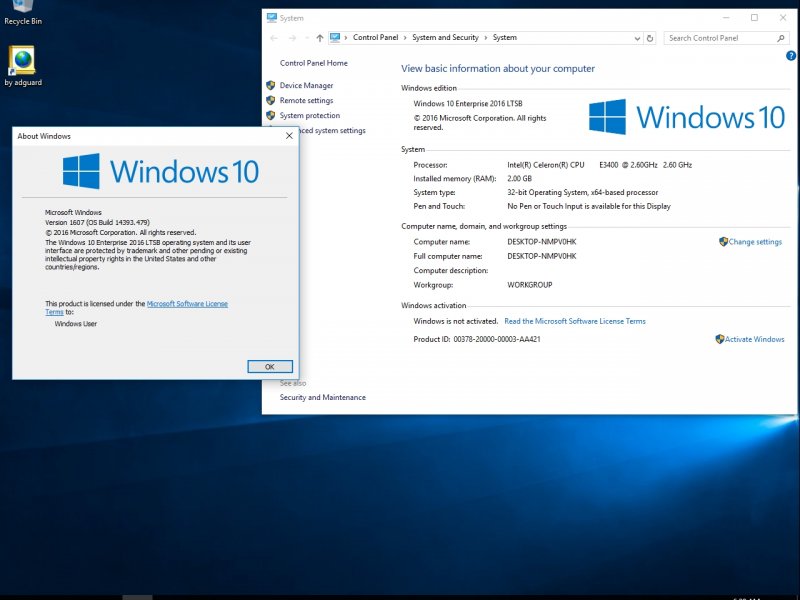The image size is (800, 600).
Task: Click '32-bit Operating System' system type value
Action: point(583,192)
